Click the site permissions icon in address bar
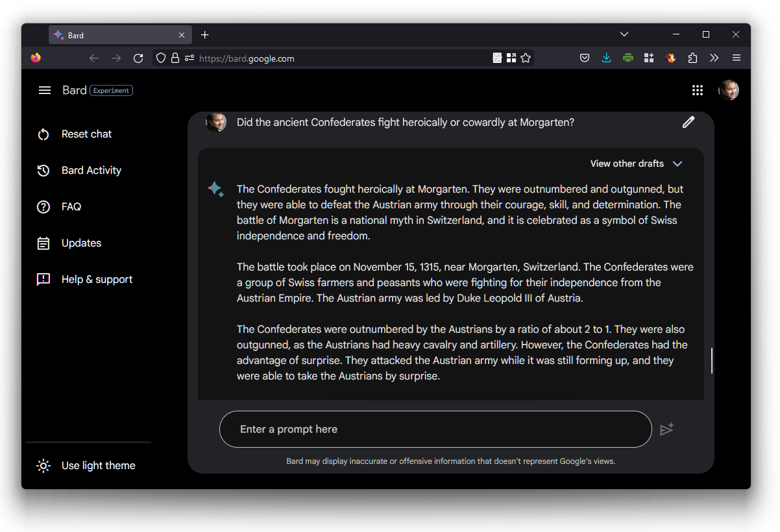This screenshot has height=532, width=780. pyautogui.click(x=189, y=58)
